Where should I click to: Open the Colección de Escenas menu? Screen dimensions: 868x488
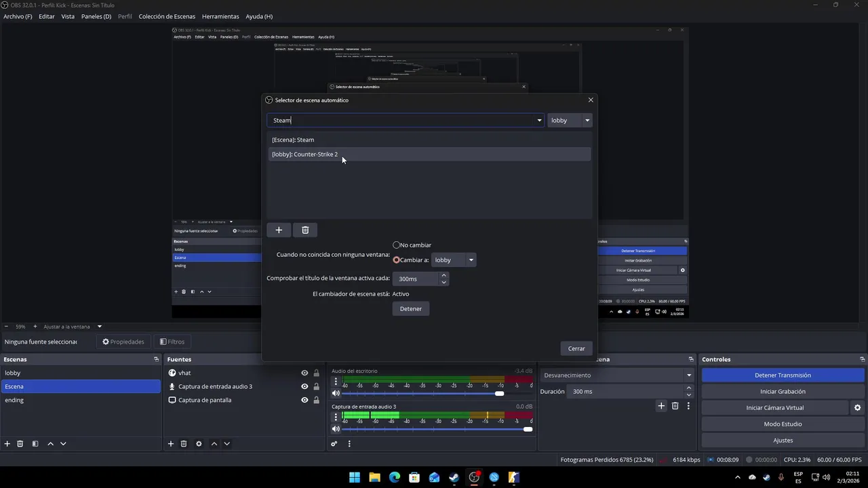tap(167, 16)
